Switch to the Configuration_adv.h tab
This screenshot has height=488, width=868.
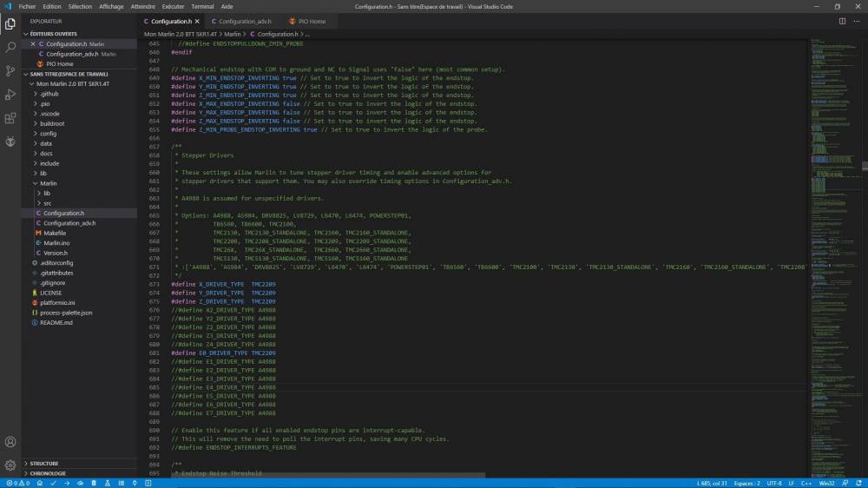[x=245, y=22]
